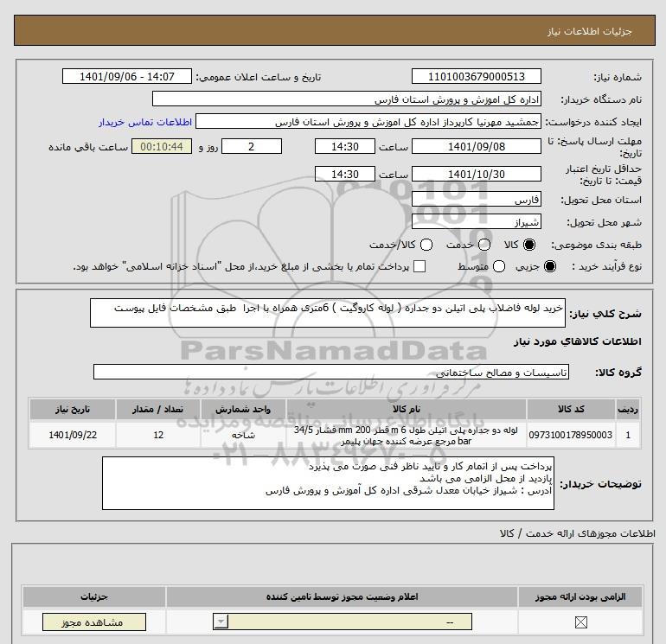Select the جزیی purchase type radio

[549, 266]
